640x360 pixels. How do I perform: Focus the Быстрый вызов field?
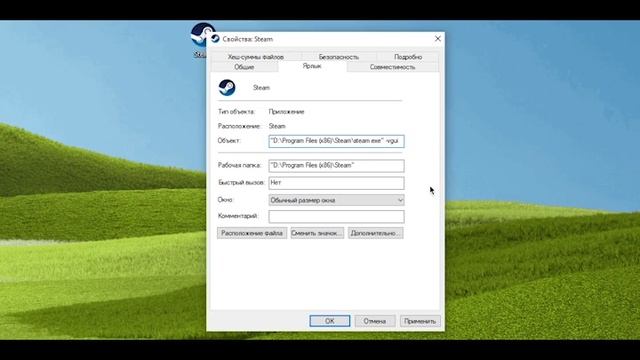336,183
